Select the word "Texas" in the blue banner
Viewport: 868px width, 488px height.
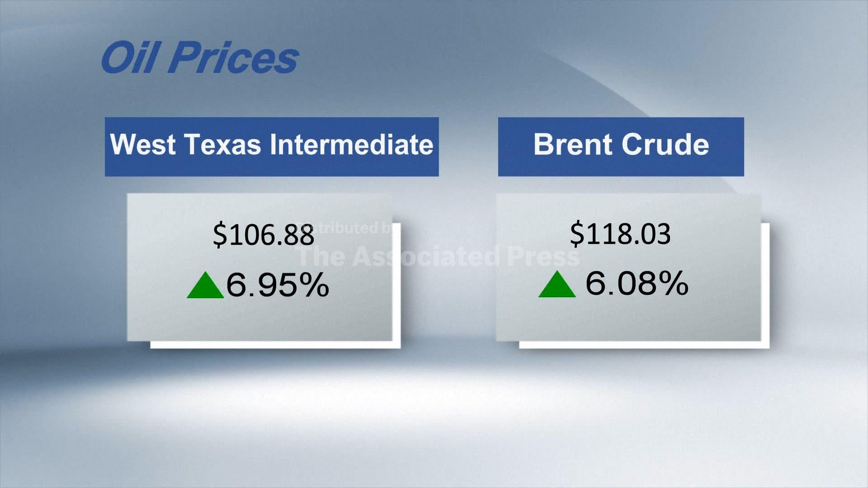point(222,145)
